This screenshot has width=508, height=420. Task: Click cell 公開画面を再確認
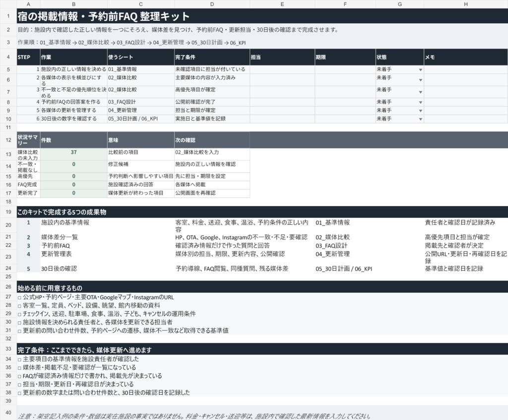coord(212,193)
